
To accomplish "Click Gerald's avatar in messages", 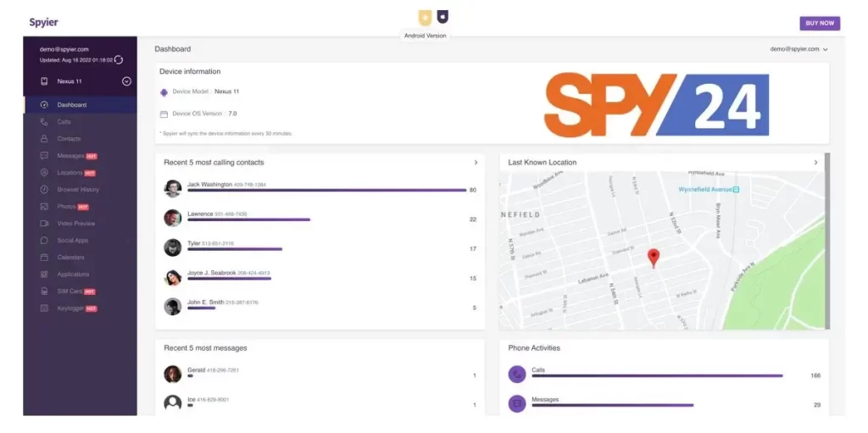I will 173,375.
